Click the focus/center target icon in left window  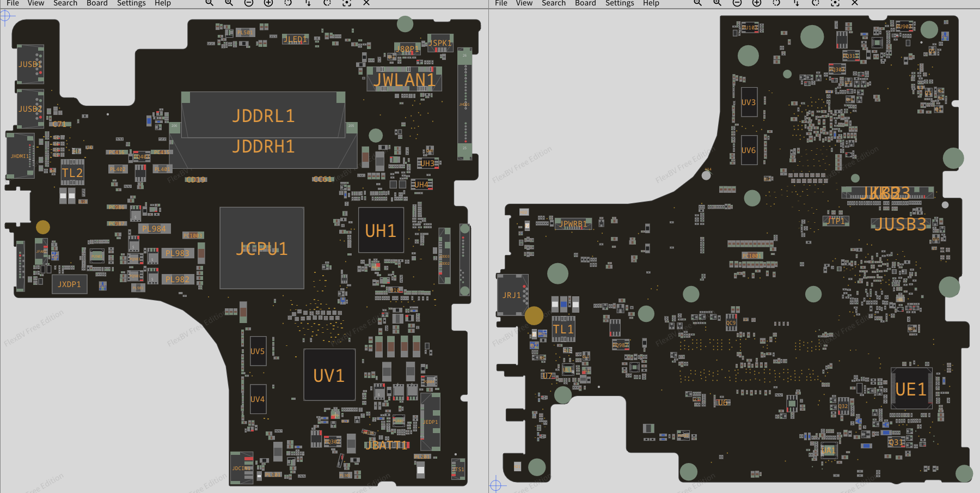coord(347,3)
